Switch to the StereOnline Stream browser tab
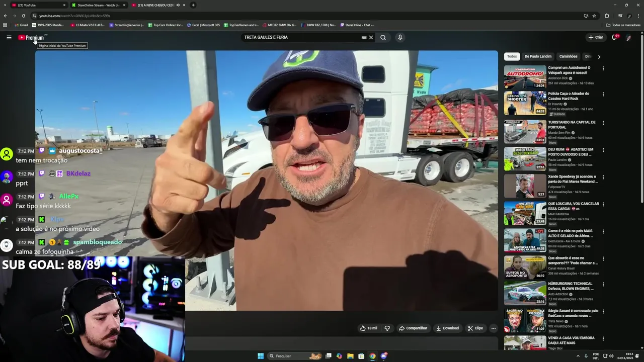The image size is (644, 362). pos(99,5)
